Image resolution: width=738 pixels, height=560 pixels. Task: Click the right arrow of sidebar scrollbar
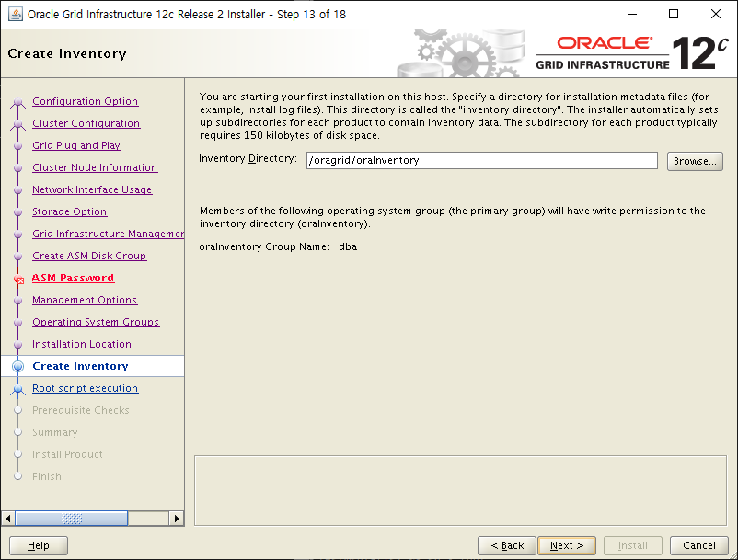pos(177,519)
